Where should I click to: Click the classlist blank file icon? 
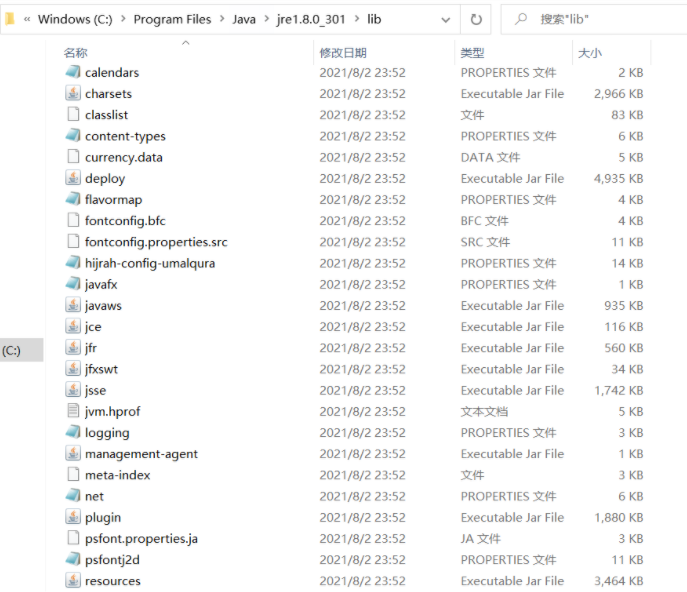coord(73,114)
